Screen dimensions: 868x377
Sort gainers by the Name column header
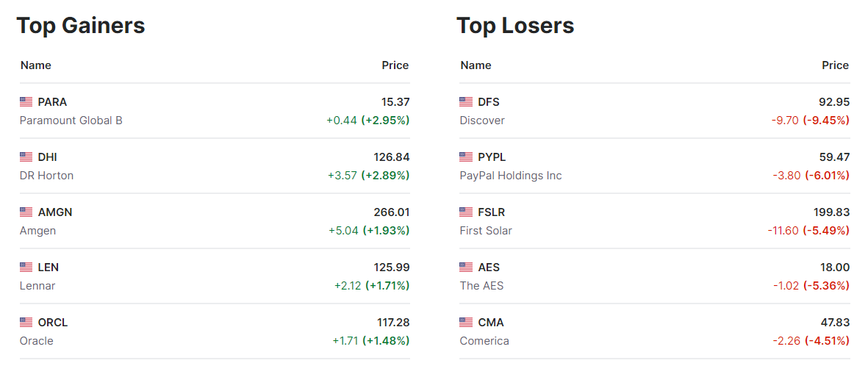pos(36,65)
